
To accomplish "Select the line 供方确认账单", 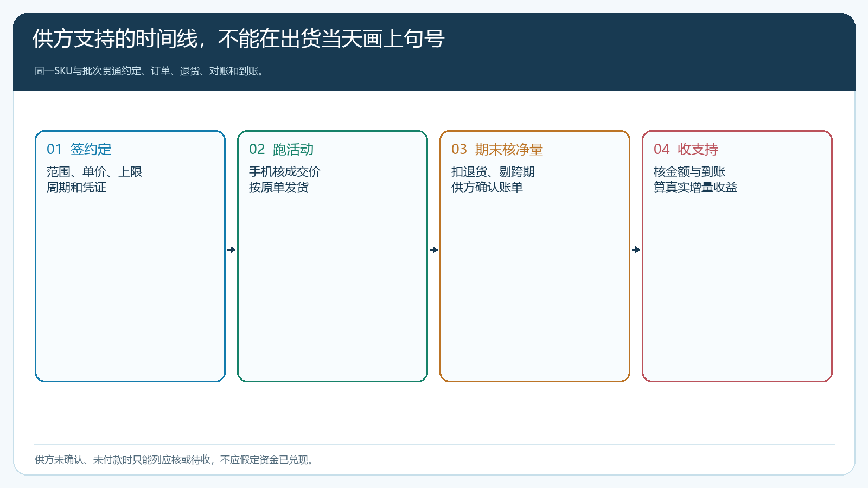I will click(x=487, y=188).
